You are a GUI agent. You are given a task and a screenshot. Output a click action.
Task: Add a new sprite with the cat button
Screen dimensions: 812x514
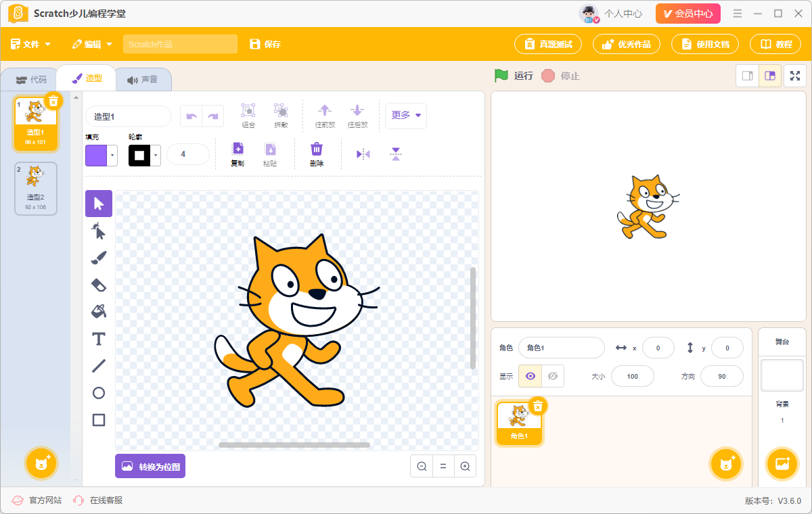tap(727, 463)
